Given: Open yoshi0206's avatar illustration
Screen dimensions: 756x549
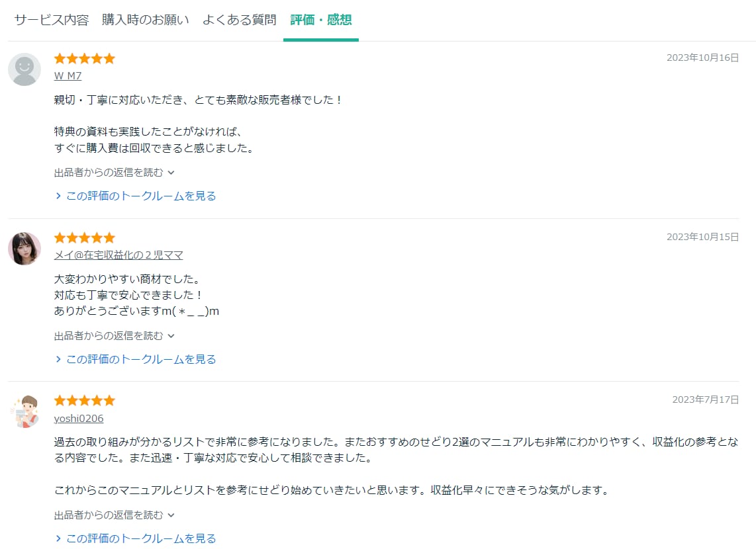Looking at the screenshot, I should coord(24,411).
